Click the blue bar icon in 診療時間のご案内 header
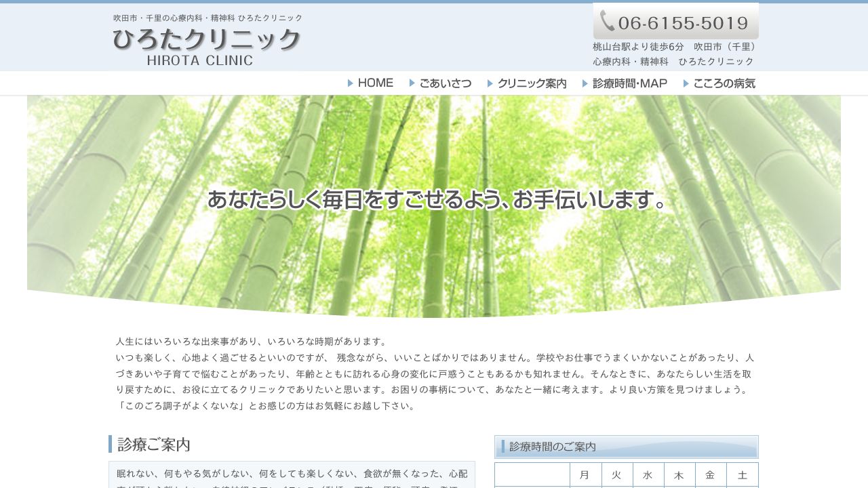Screen dimensions: 868x488 click(x=502, y=447)
